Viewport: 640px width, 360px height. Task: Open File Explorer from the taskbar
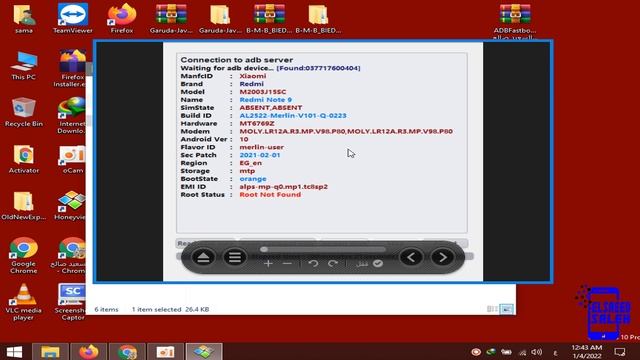50,352
